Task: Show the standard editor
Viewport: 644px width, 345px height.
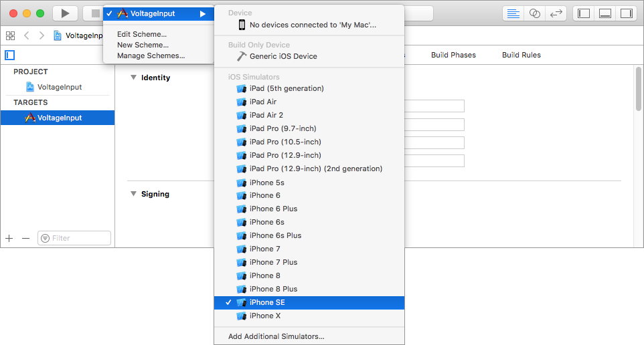Action: (x=513, y=13)
